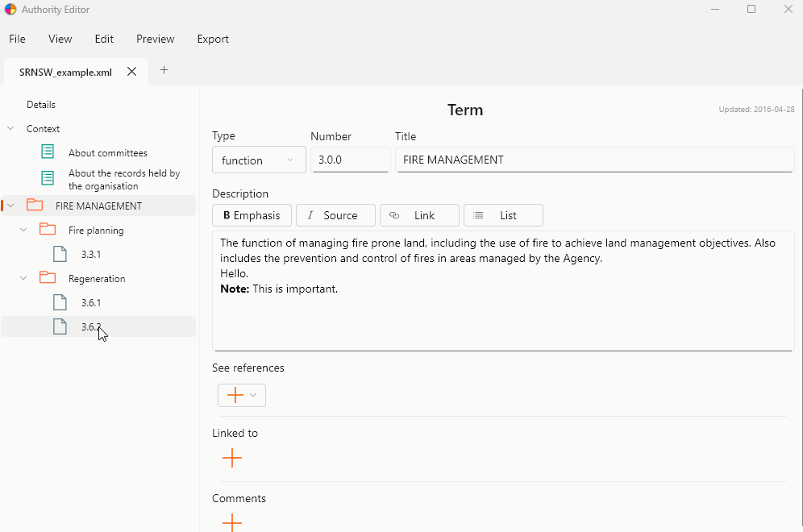Click the Fire planning folder icon
803x532 pixels.
click(x=48, y=229)
